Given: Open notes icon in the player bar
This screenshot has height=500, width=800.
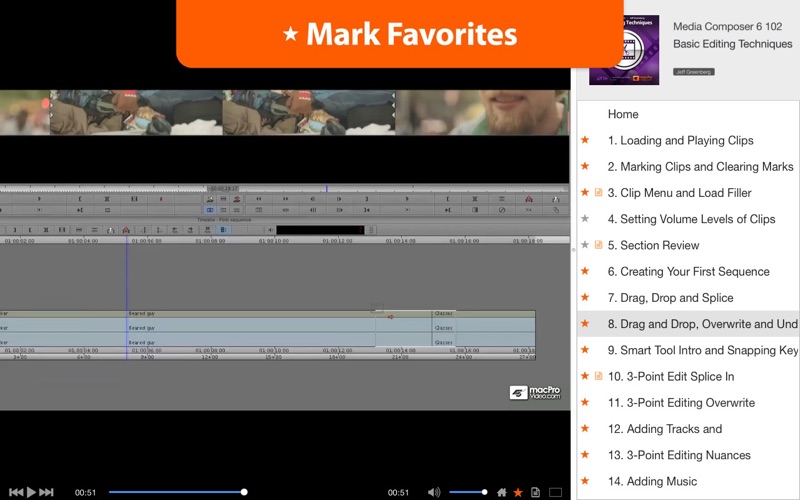Looking at the screenshot, I should (535, 492).
